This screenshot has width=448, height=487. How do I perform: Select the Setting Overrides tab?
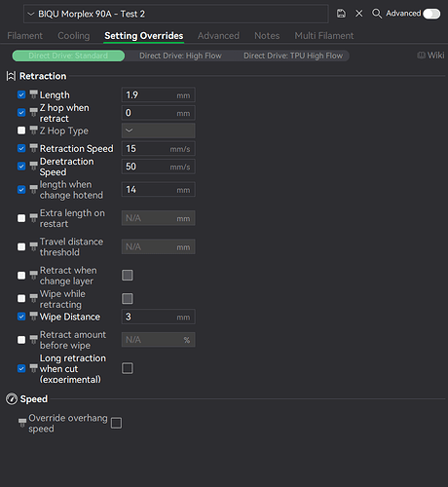coord(144,35)
